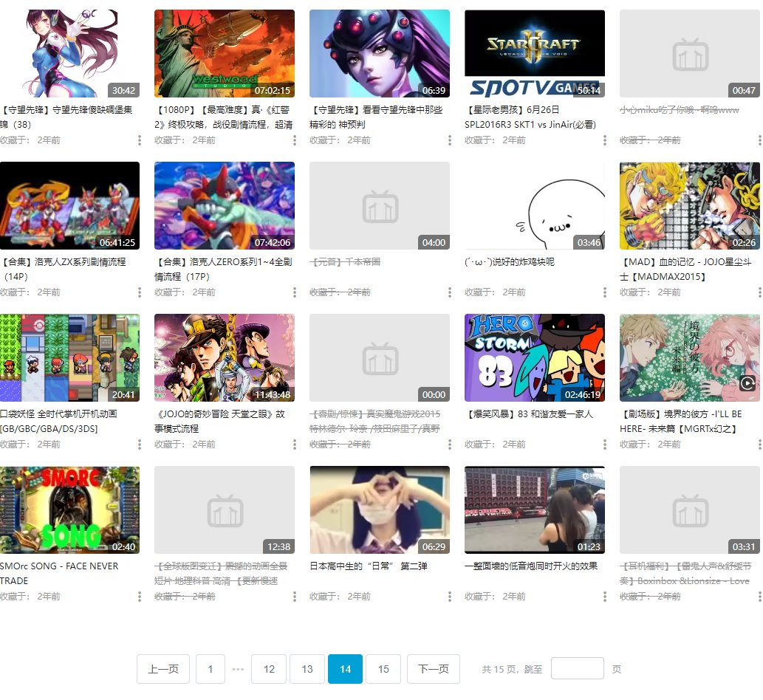The height and width of the screenshot is (700, 763).
Task: Open options menu for 口袋妖怪开机动画 video
Action: coord(140,445)
